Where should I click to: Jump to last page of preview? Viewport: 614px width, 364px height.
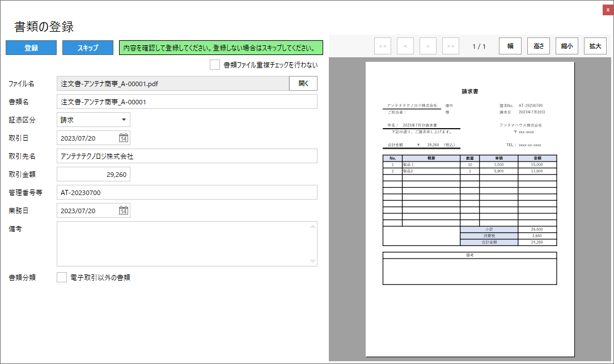pos(451,46)
